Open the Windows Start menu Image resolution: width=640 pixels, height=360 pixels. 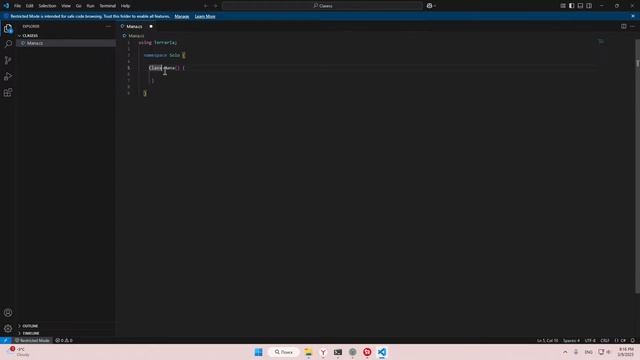click(258, 352)
